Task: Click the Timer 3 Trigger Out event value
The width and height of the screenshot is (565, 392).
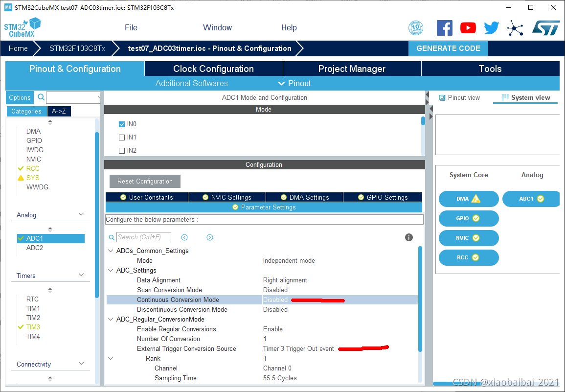Action: [x=298, y=349]
